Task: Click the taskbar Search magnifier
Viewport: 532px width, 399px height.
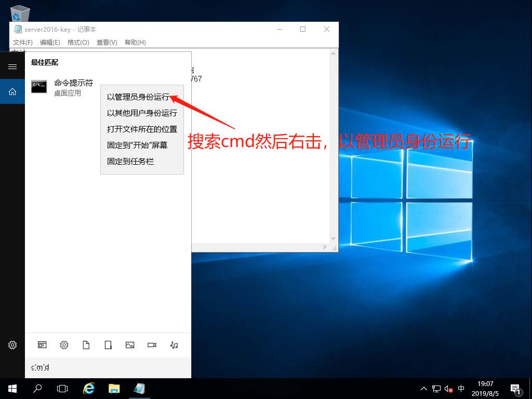Action: pos(37,389)
